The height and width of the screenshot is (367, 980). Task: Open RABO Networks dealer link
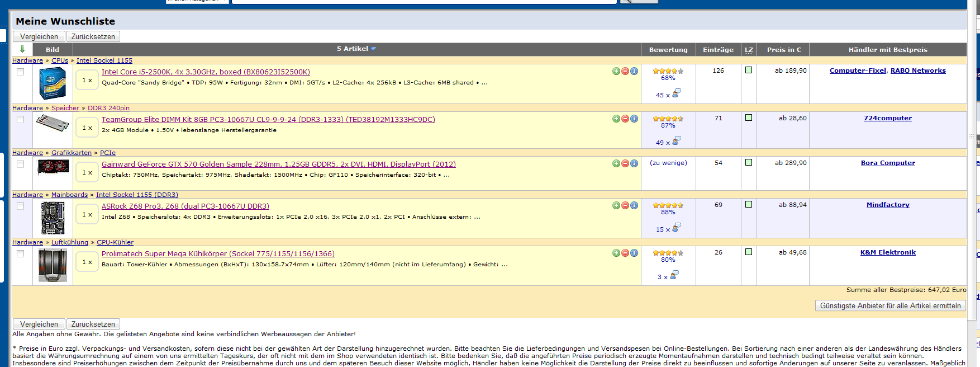(918, 70)
